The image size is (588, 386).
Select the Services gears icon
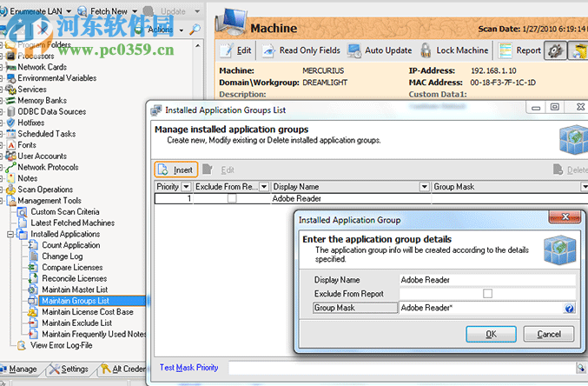click(11, 90)
